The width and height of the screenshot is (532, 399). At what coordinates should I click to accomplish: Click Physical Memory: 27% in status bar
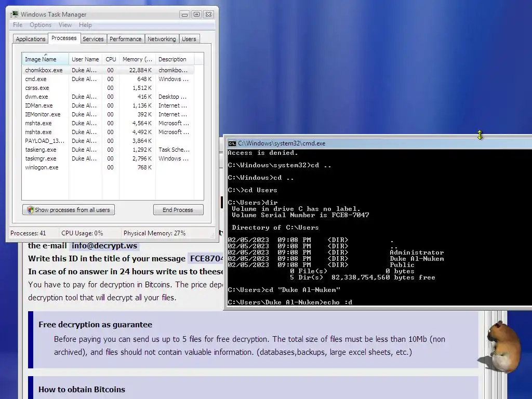(x=154, y=233)
